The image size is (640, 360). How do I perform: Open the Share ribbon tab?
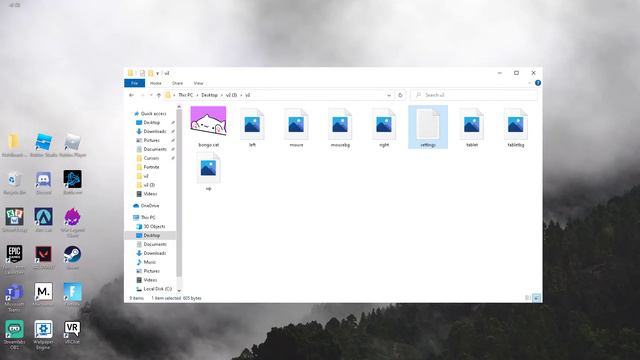click(x=177, y=83)
